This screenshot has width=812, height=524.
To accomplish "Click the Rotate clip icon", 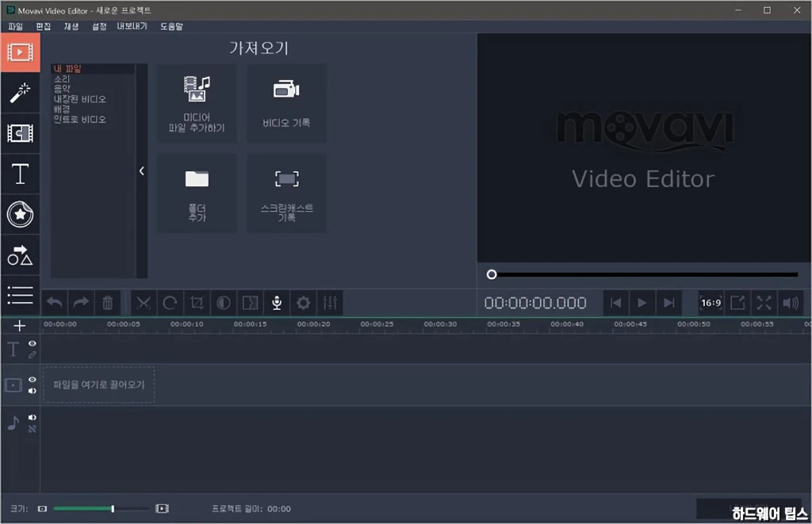I will click(x=170, y=303).
